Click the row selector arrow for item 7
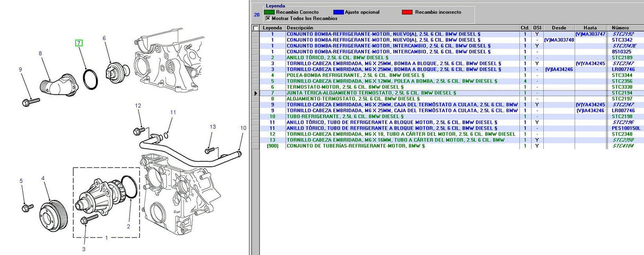 coord(256,93)
